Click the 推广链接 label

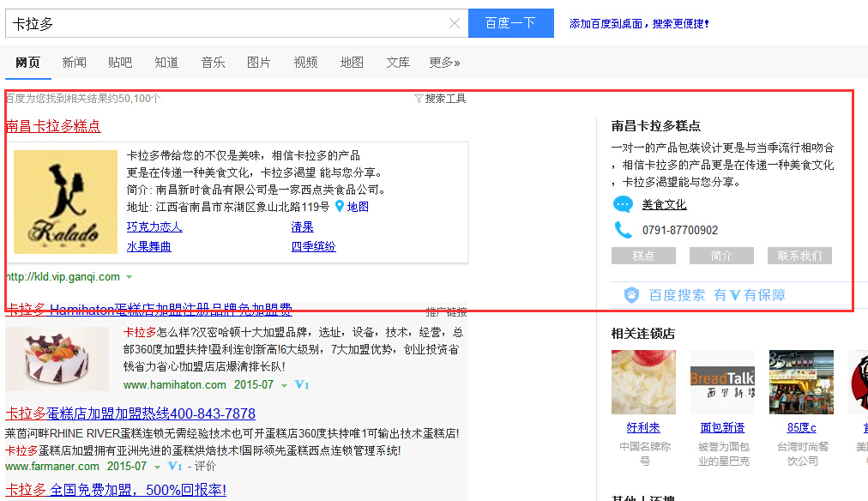click(x=446, y=311)
